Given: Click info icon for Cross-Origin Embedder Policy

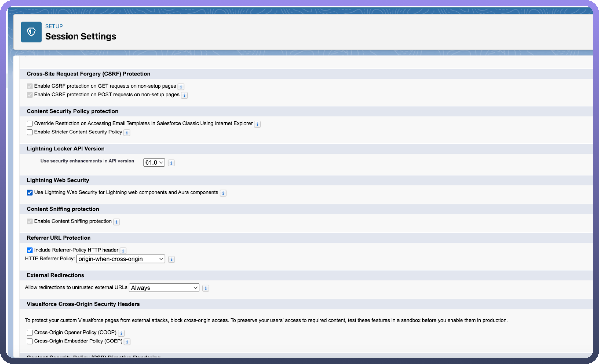Looking at the screenshot, I should click(x=127, y=342).
